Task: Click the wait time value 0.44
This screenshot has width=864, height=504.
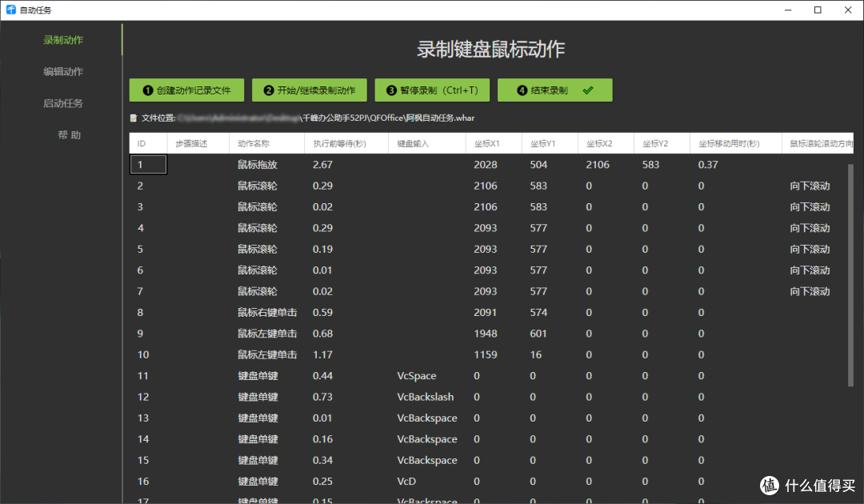Action: [322, 376]
